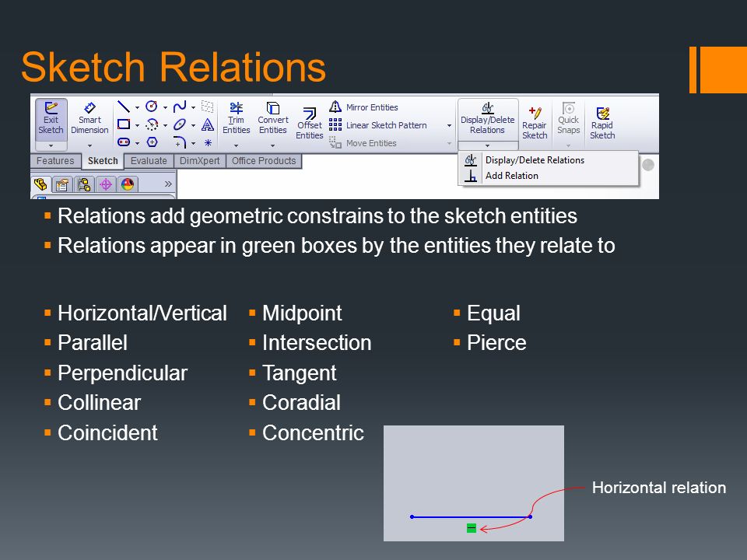Open the Spline tool dropdown arrow
The width and height of the screenshot is (747, 560).
(x=194, y=107)
